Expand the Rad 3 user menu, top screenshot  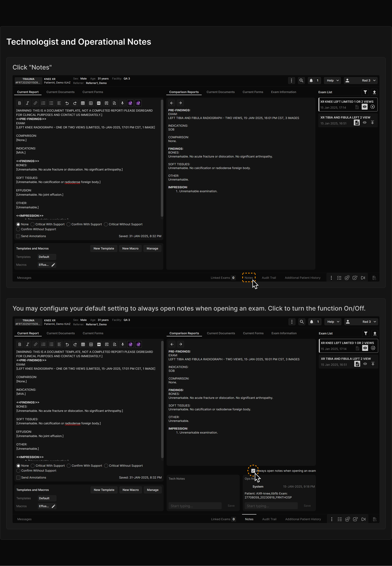[x=361, y=80]
